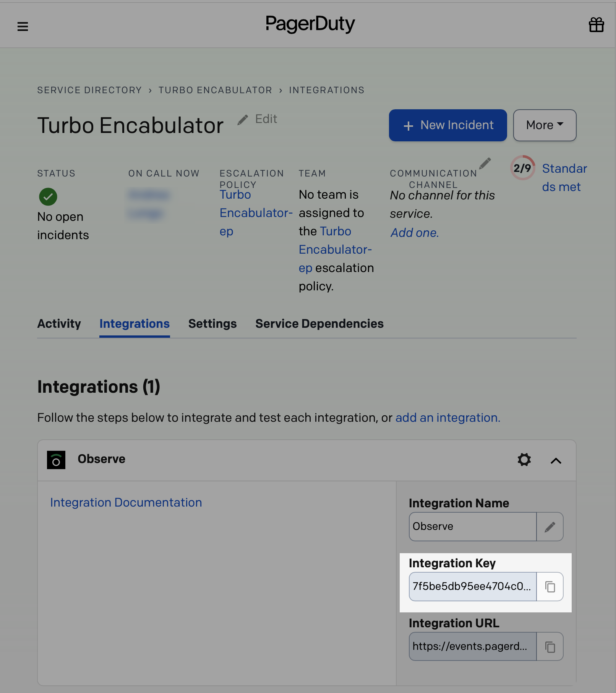The image size is (616, 693).
Task: Open the Settings tab
Action: [x=212, y=324]
